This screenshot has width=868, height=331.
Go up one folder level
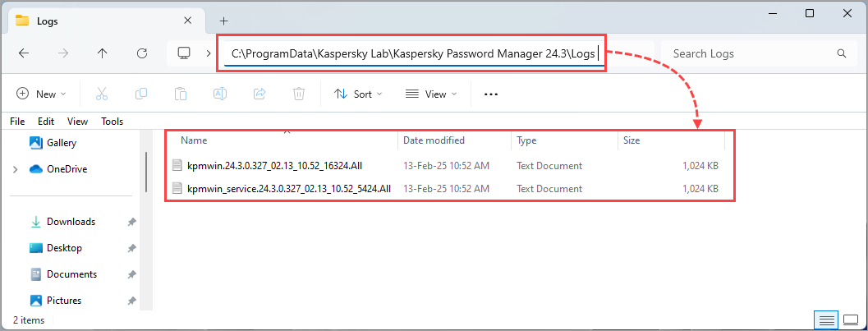pyautogui.click(x=102, y=53)
